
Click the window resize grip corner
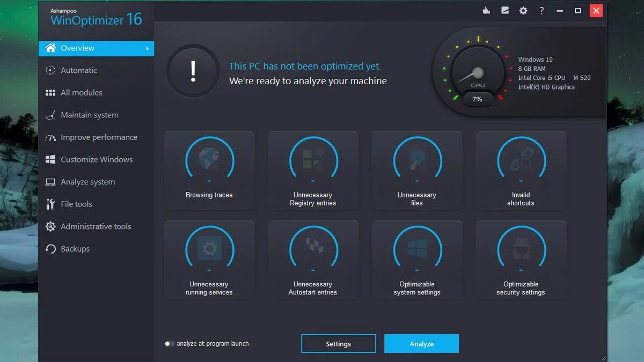(x=603, y=358)
